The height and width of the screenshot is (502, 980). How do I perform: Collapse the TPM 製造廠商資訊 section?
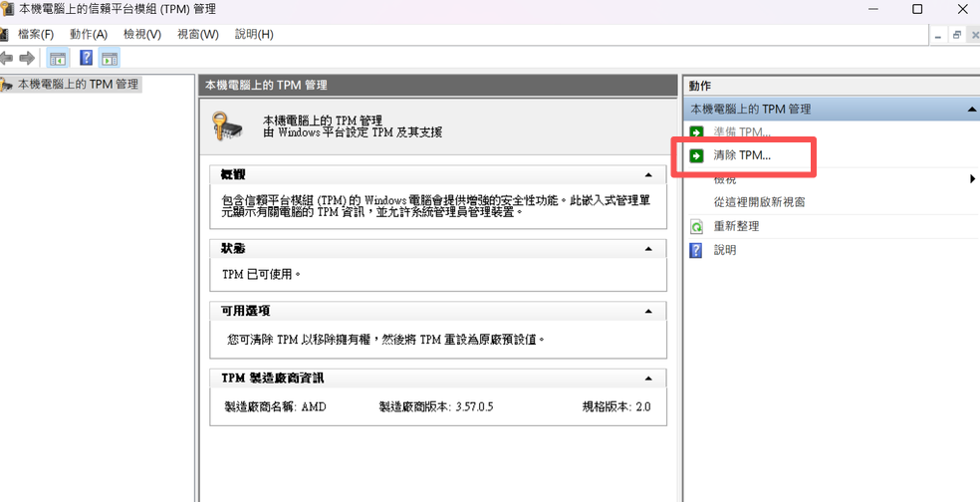tap(648, 378)
